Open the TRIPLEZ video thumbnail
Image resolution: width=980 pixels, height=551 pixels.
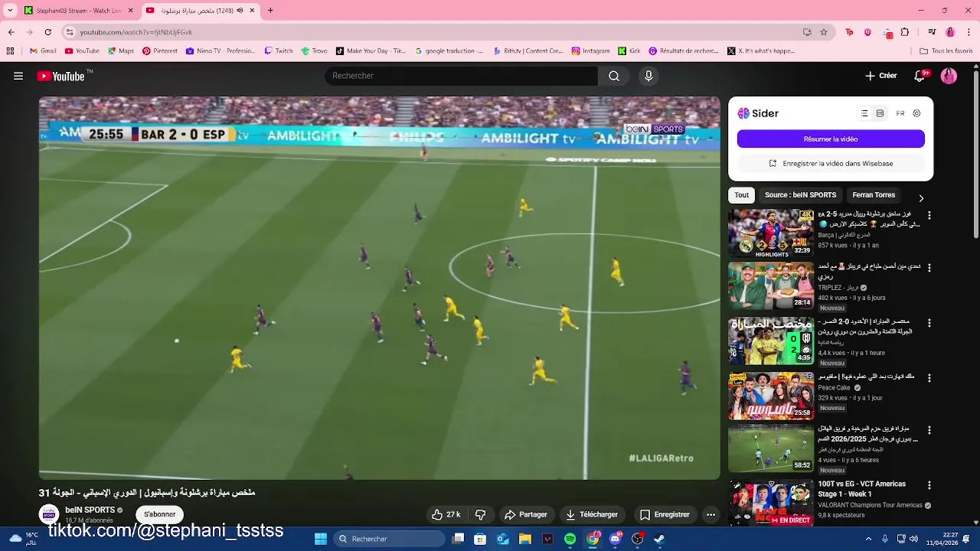tap(771, 286)
